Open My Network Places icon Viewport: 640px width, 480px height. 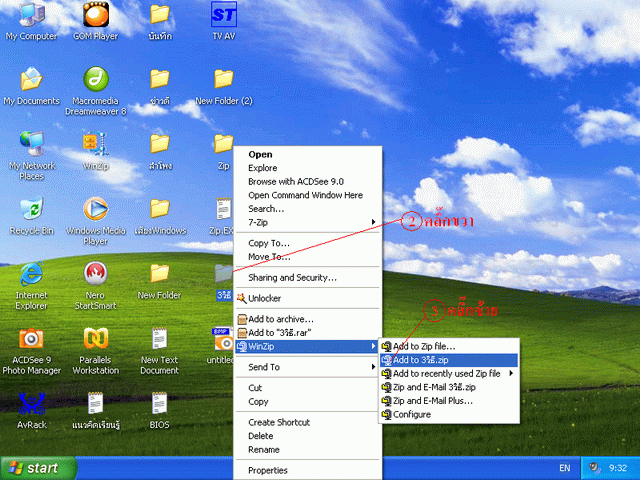tap(31, 155)
